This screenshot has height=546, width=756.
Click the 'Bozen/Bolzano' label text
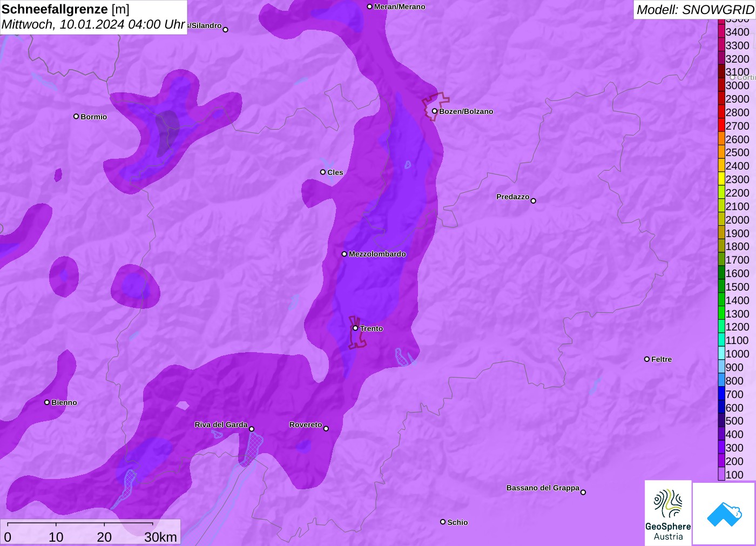click(466, 111)
